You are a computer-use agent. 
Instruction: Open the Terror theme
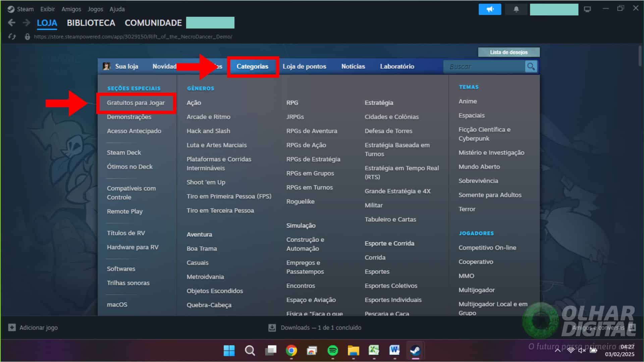pos(467,209)
